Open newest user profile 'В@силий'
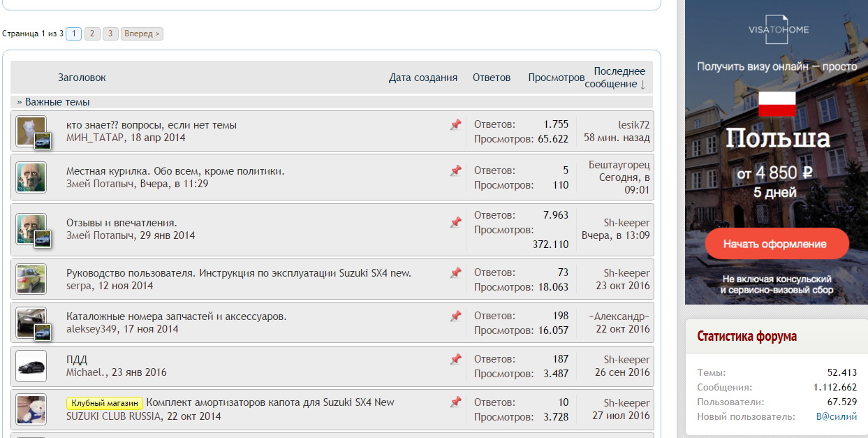The image size is (868, 438). point(837,416)
